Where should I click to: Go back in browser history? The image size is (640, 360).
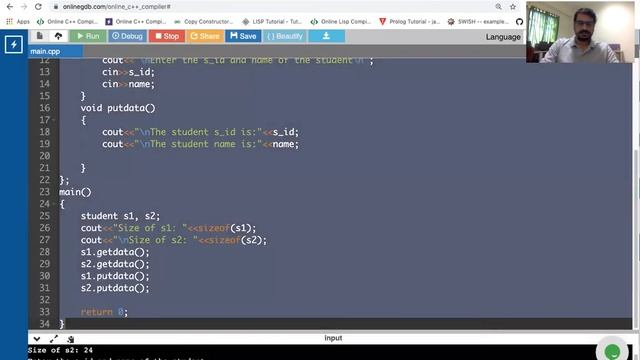(10, 7)
